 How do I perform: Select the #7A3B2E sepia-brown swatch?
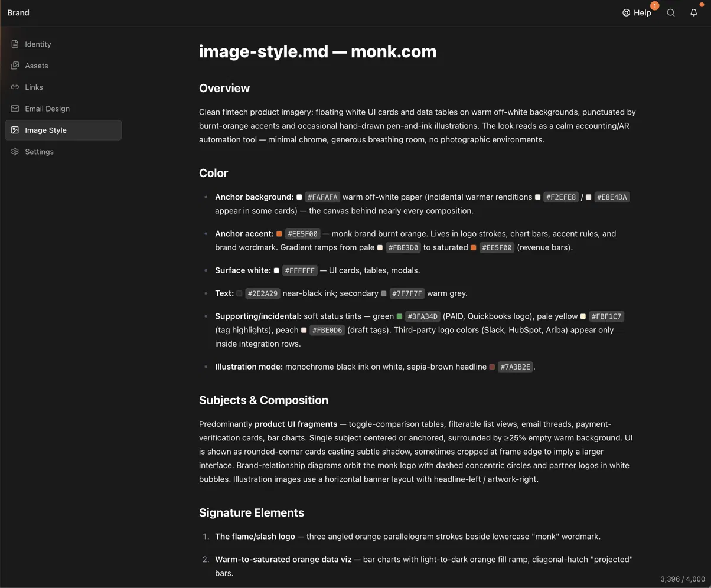[x=493, y=367]
